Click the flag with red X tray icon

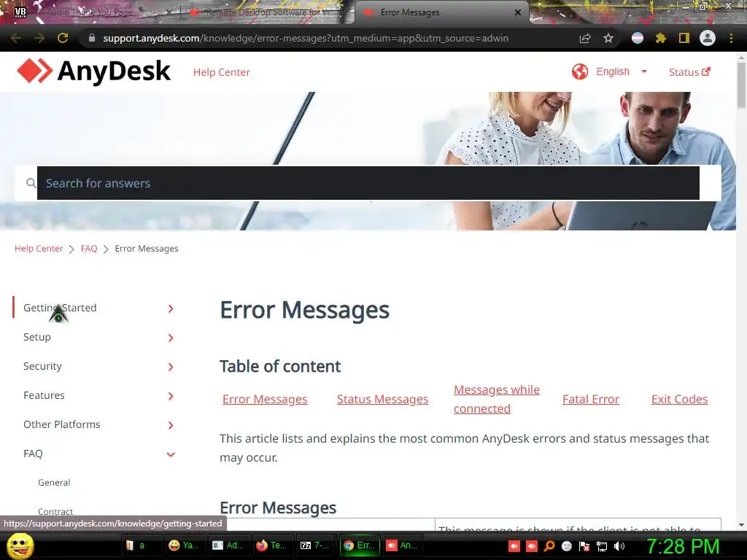click(x=584, y=546)
